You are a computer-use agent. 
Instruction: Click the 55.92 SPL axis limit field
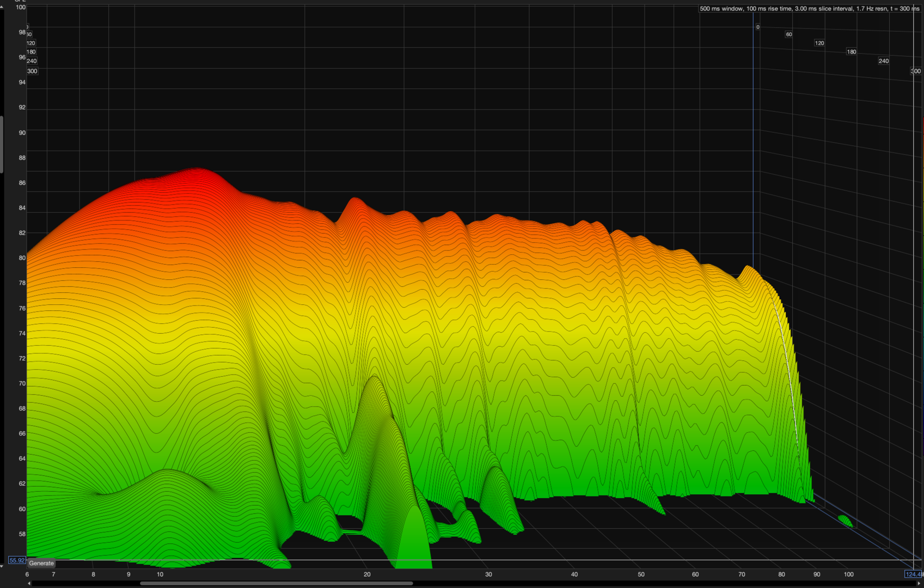[17, 560]
